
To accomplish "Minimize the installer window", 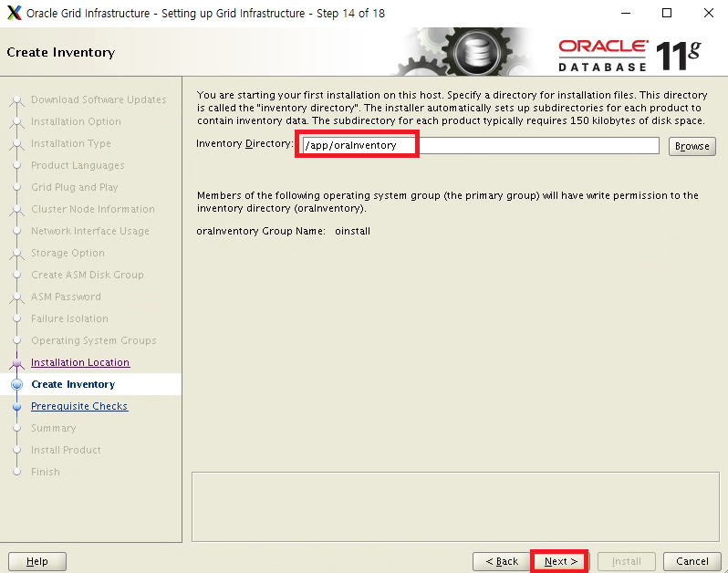I will (x=626, y=13).
